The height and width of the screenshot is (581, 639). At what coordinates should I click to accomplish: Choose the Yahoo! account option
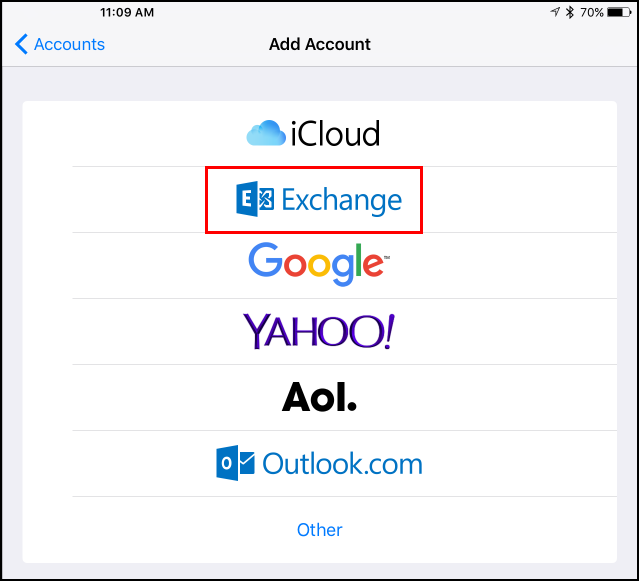[319, 331]
